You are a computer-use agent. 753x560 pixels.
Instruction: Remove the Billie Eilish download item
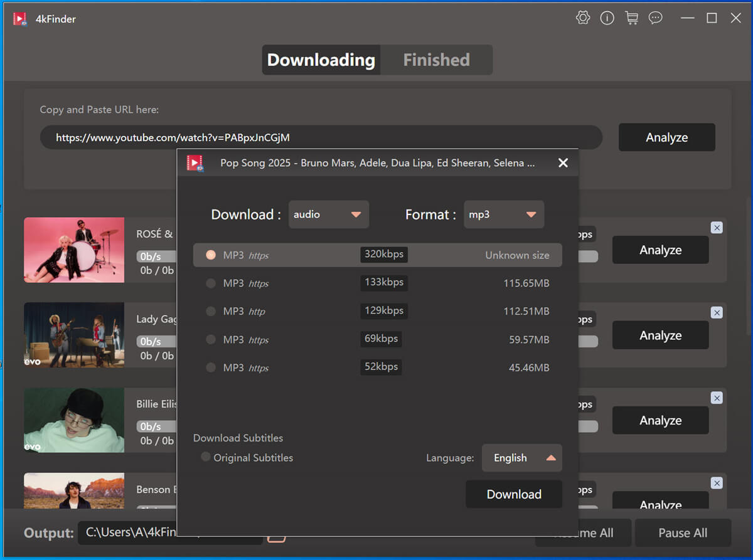717,398
